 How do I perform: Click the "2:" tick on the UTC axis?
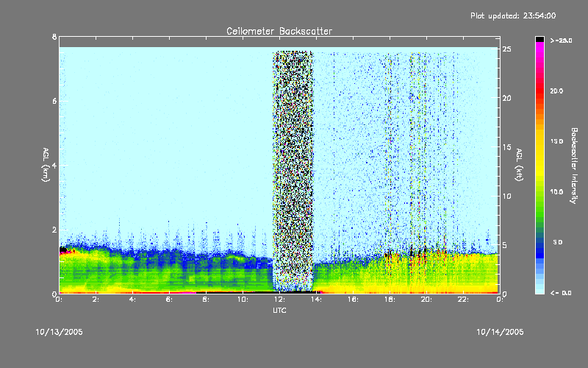point(96,300)
